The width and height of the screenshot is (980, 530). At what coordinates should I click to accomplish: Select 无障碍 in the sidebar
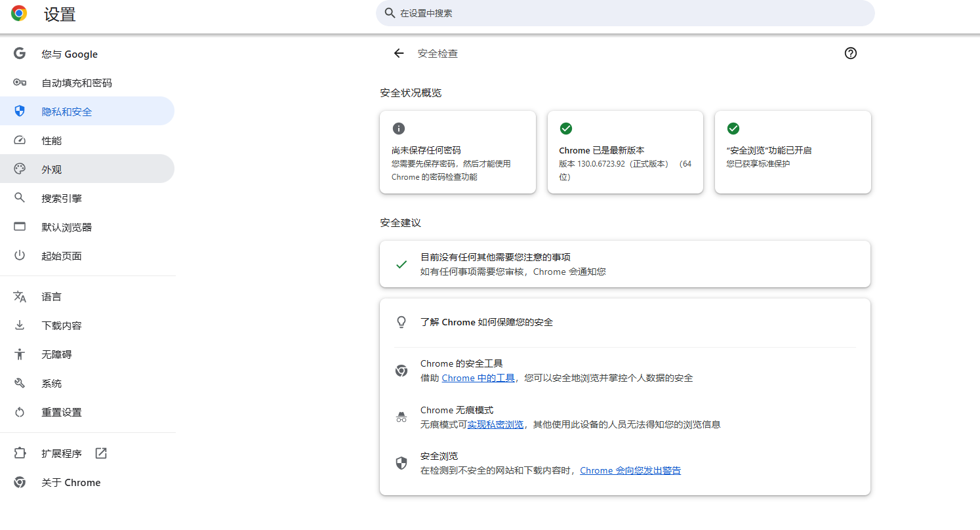point(87,354)
